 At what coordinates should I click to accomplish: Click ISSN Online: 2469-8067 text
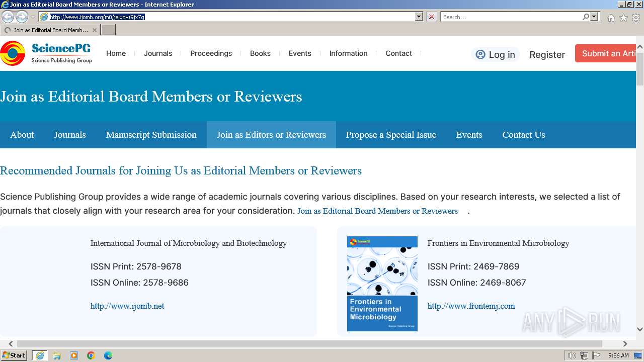pos(477,283)
